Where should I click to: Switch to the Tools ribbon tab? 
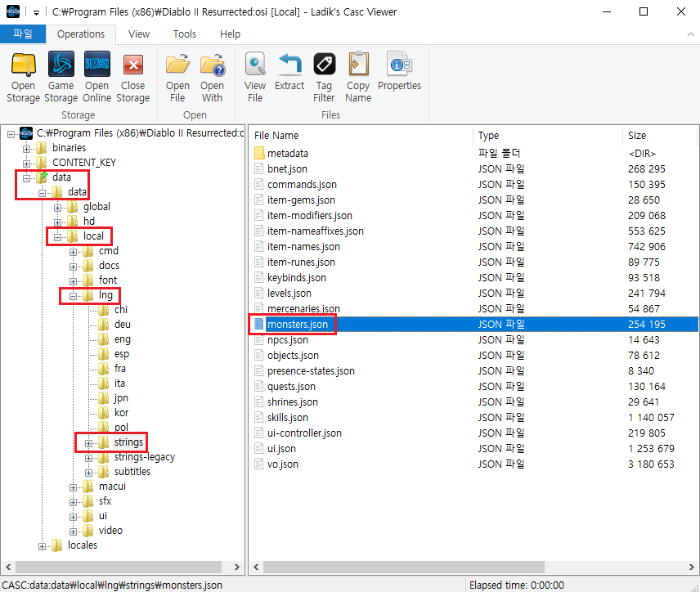click(184, 34)
